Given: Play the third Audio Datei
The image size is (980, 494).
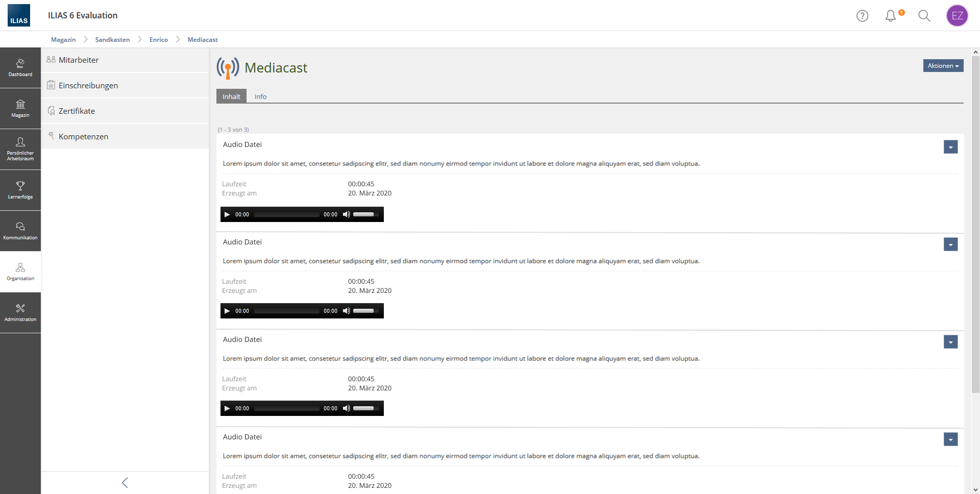Looking at the screenshot, I should [227, 408].
